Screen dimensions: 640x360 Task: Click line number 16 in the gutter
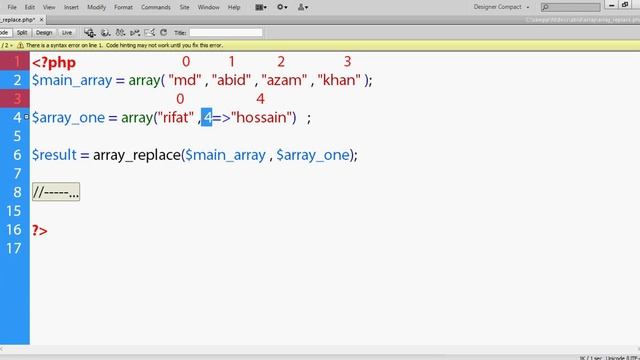coord(13,230)
